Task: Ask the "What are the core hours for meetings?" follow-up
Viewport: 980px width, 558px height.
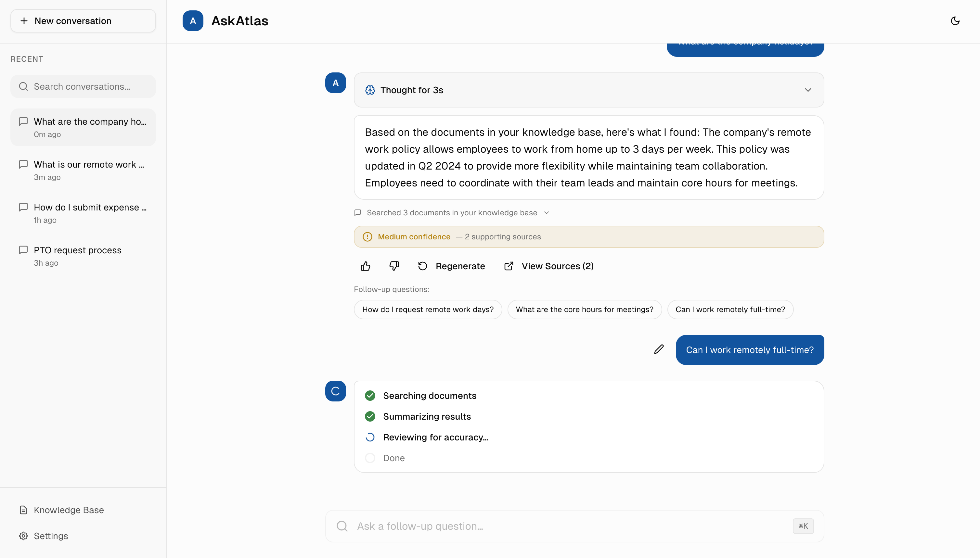Action: 584,309
